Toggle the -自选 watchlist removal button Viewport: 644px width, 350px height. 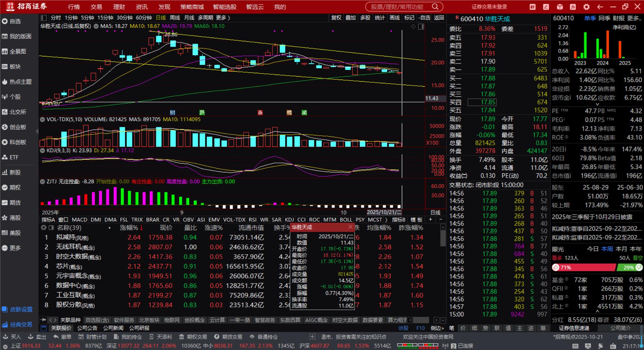click(x=424, y=18)
